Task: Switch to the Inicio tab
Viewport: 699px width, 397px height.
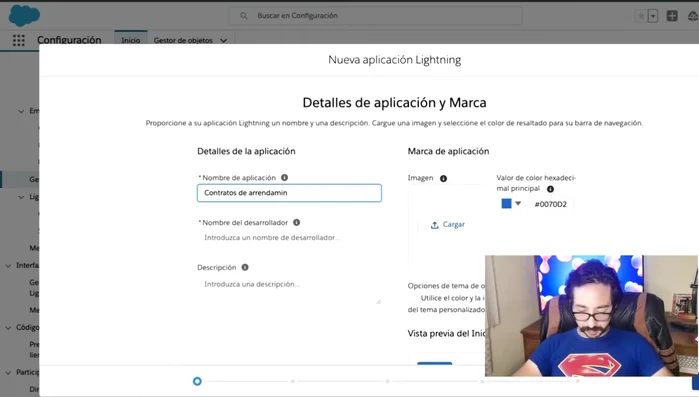Action: (x=131, y=40)
